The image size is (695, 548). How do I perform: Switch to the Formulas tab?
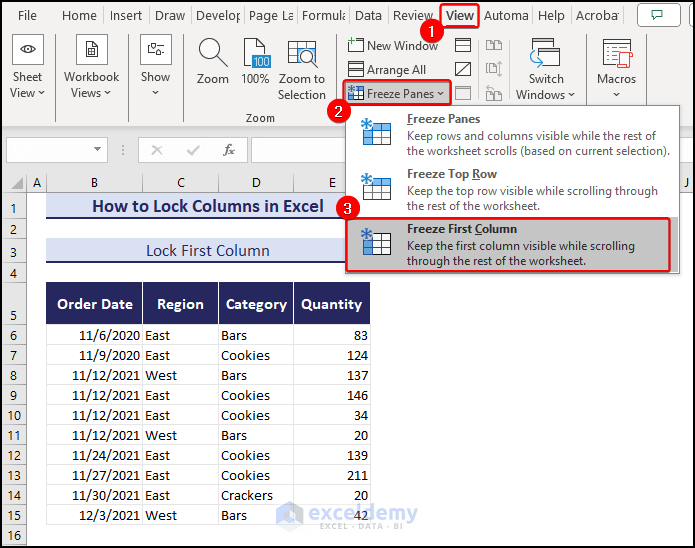coord(324,16)
